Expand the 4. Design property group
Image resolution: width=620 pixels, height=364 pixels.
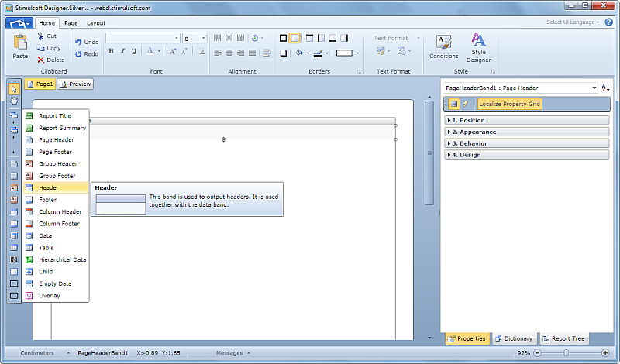527,155
